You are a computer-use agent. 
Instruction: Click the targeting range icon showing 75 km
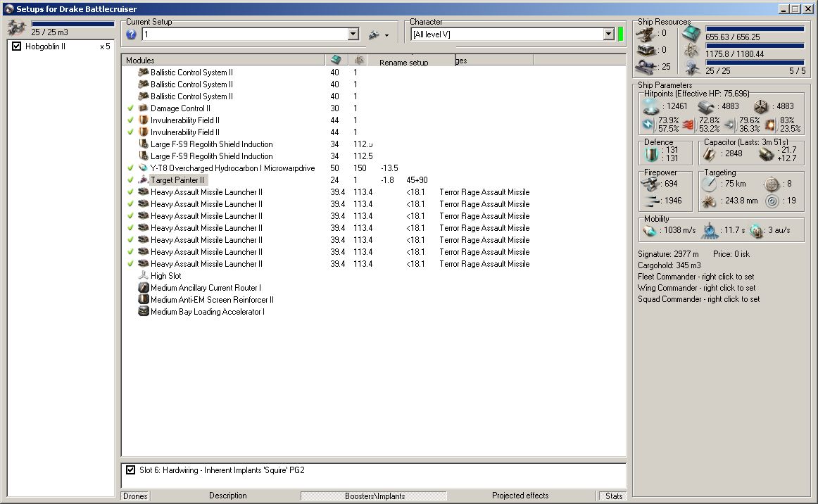point(710,184)
